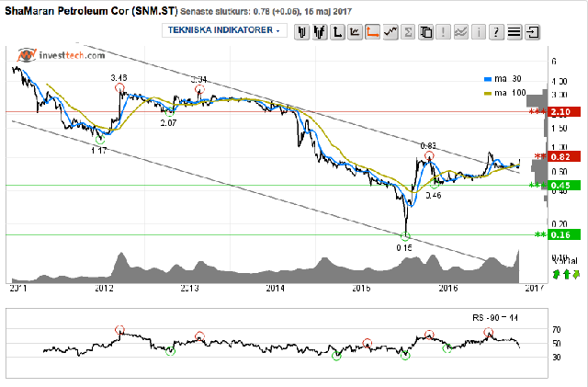
Task: Click the orange axis arrows icon
Action: click(x=372, y=32)
